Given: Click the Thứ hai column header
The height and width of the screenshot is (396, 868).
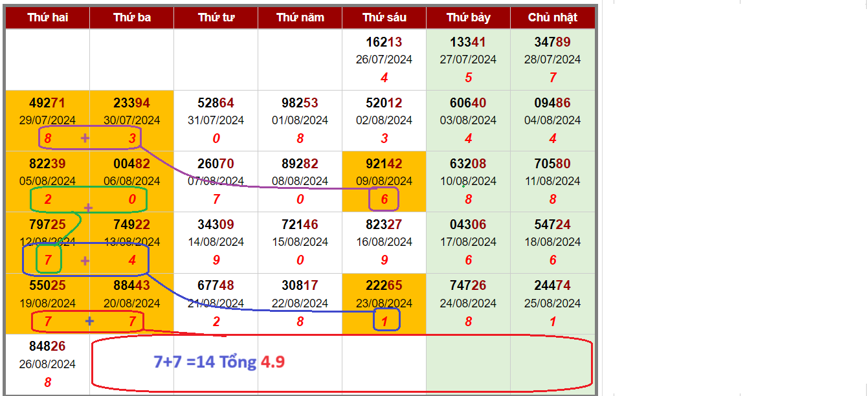Looking at the screenshot, I should pos(47,17).
